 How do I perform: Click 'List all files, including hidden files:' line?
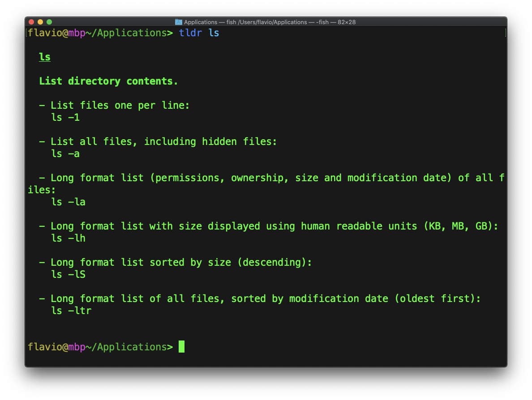[163, 142]
